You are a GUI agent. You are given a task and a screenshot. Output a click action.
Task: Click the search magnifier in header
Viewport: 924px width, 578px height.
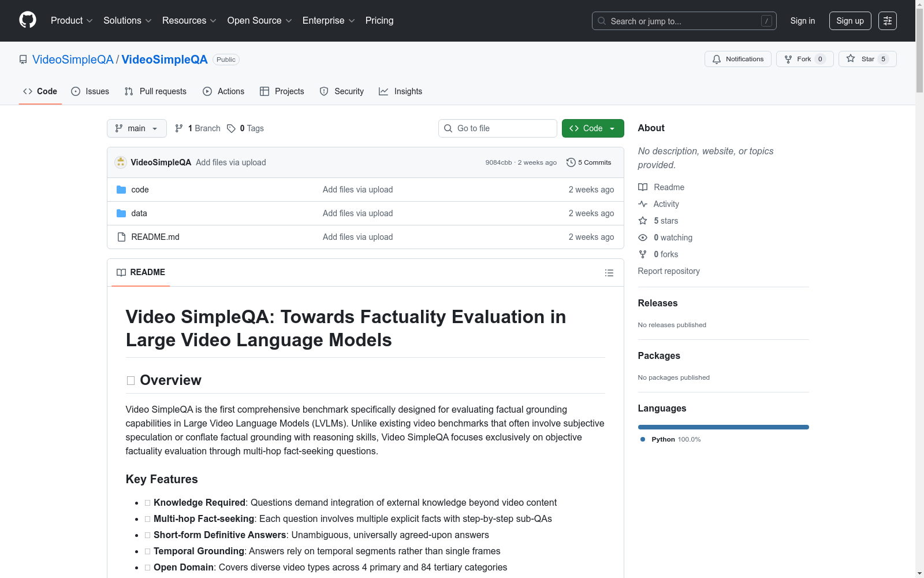(602, 21)
